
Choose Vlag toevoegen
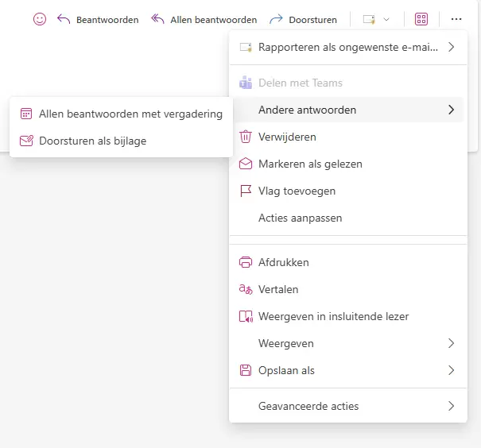[348, 191]
